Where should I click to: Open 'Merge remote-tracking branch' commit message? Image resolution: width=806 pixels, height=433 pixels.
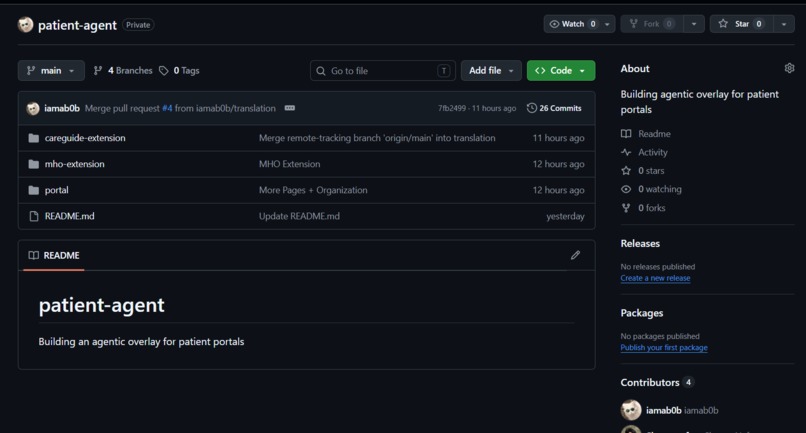tap(377, 138)
